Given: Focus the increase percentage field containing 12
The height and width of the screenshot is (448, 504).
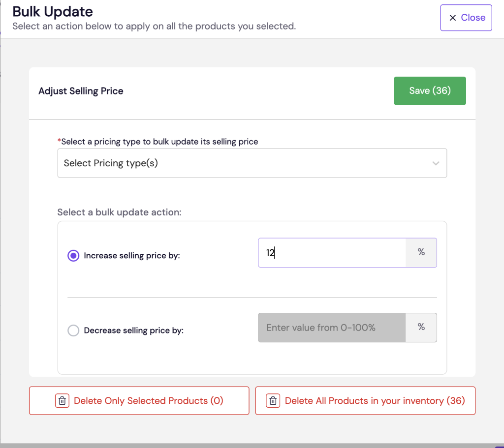Looking at the screenshot, I should (x=332, y=253).
